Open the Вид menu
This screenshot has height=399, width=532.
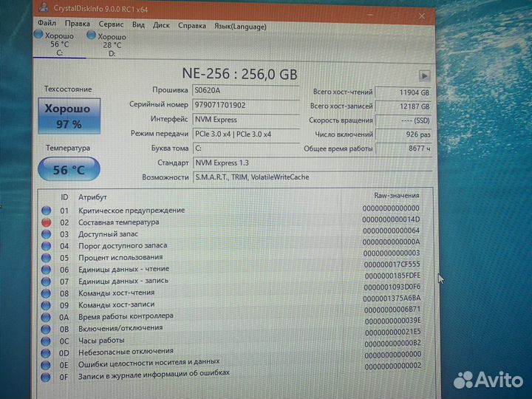(x=138, y=25)
